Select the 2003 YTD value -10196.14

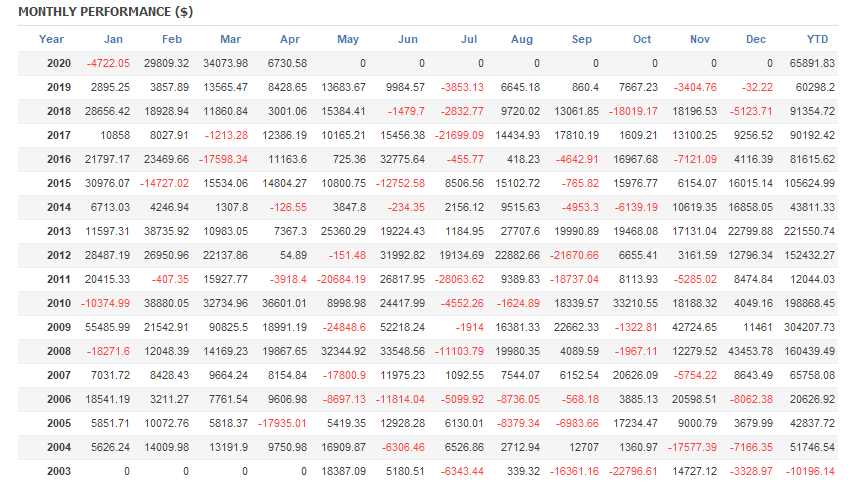coord(810,471)
